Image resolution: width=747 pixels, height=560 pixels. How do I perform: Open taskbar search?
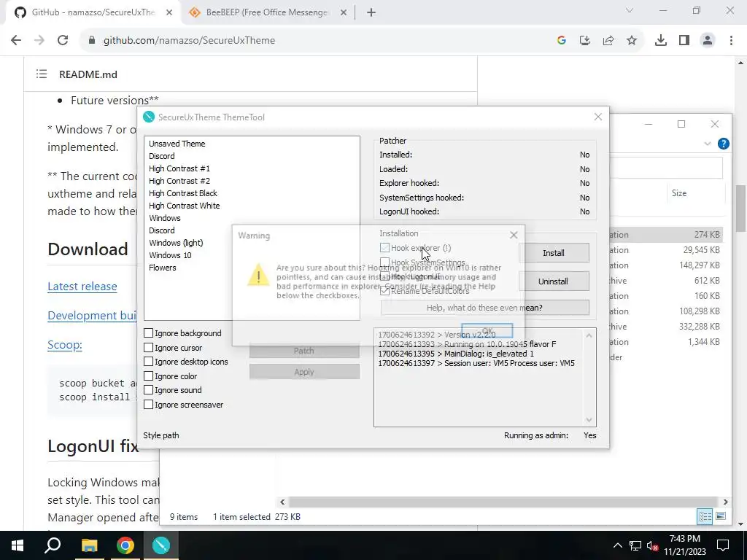pos(53,545)
